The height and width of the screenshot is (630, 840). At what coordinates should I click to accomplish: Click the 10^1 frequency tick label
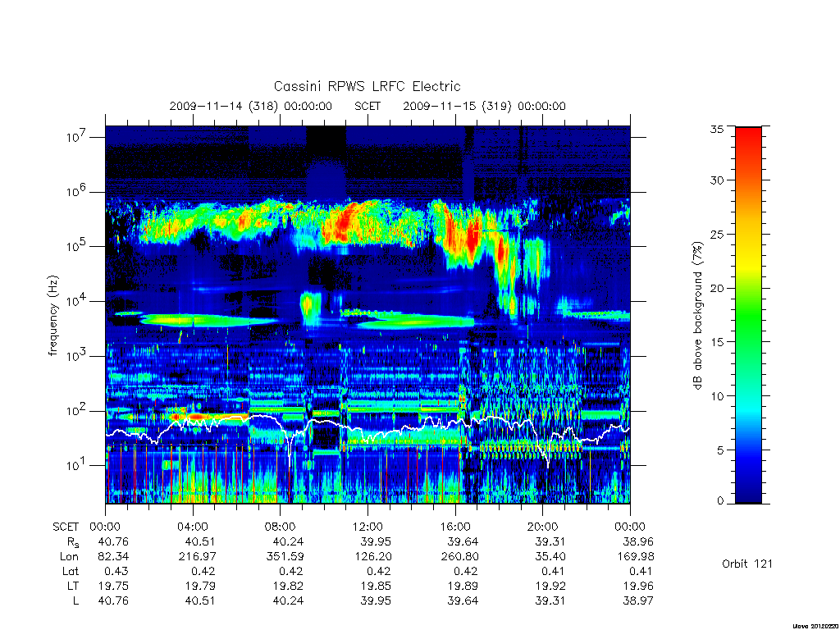point(78,465)
